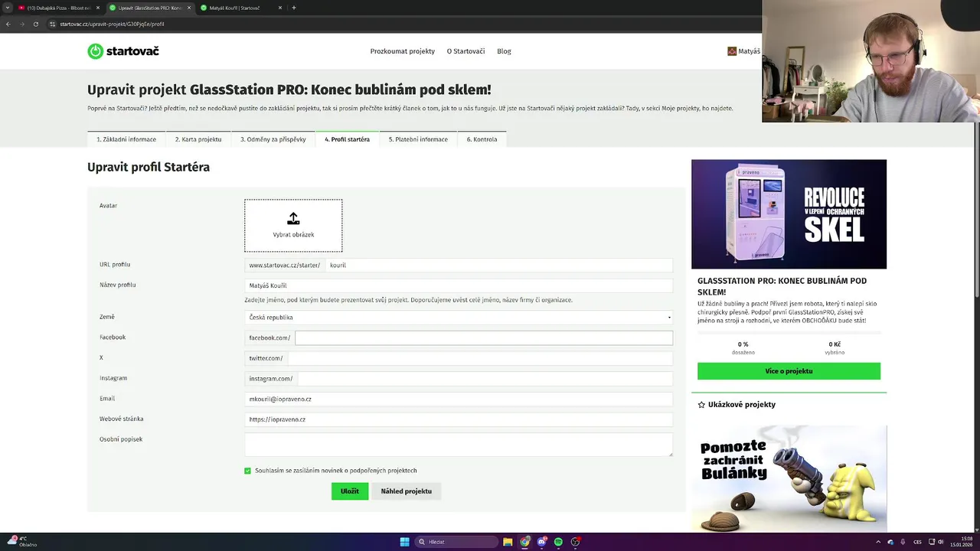
Task: Open the Země country dropdown
Action: pos(459,317)
